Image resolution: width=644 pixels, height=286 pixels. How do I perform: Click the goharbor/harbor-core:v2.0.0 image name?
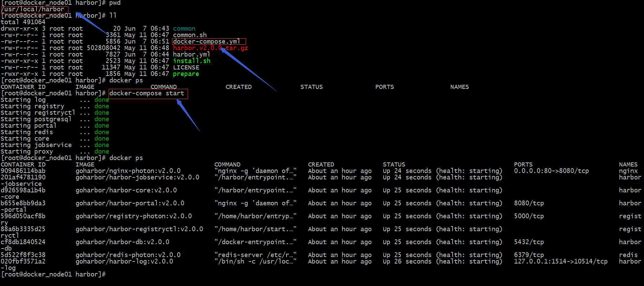pos(126,190)
